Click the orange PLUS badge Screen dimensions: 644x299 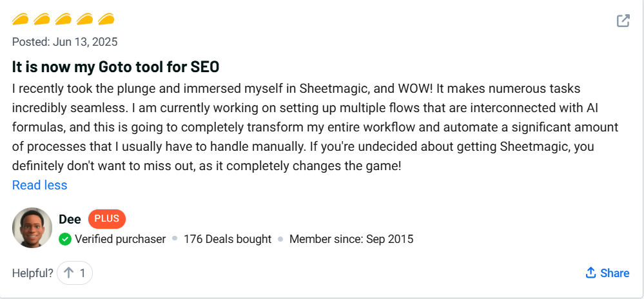[106, 218]
